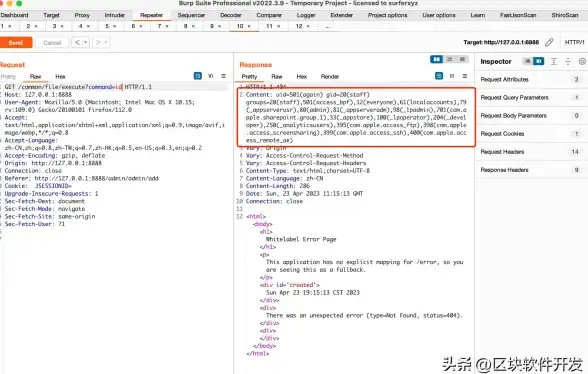Select Repeater request tab 1
588x374 pixels.
pos(3,26)
